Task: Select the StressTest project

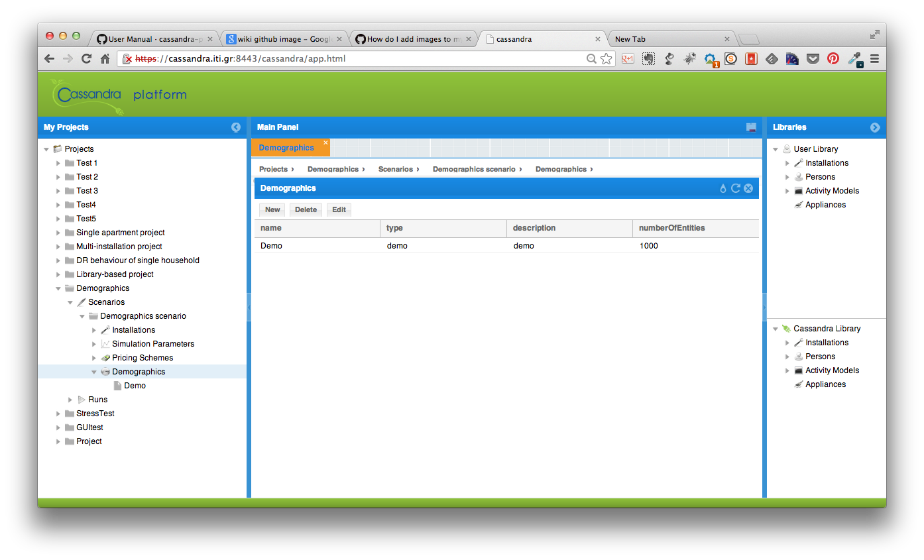Action: click(x=95, y=414)
